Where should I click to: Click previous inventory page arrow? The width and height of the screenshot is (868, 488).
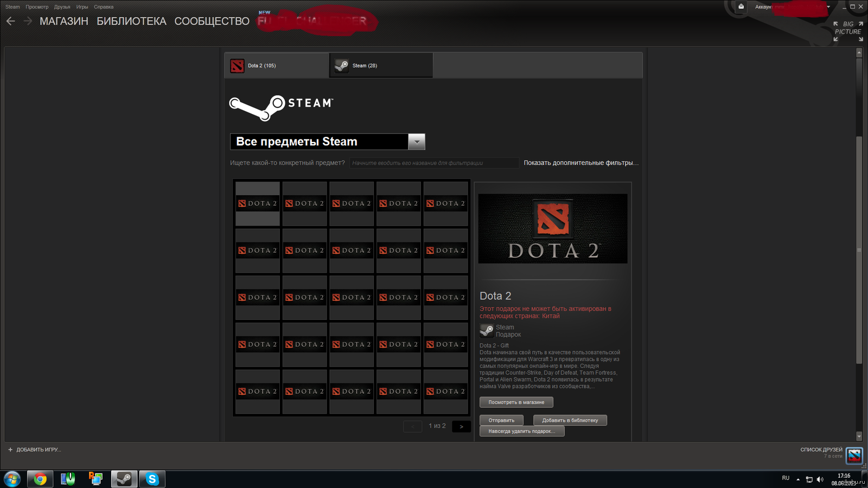(413, 427)
